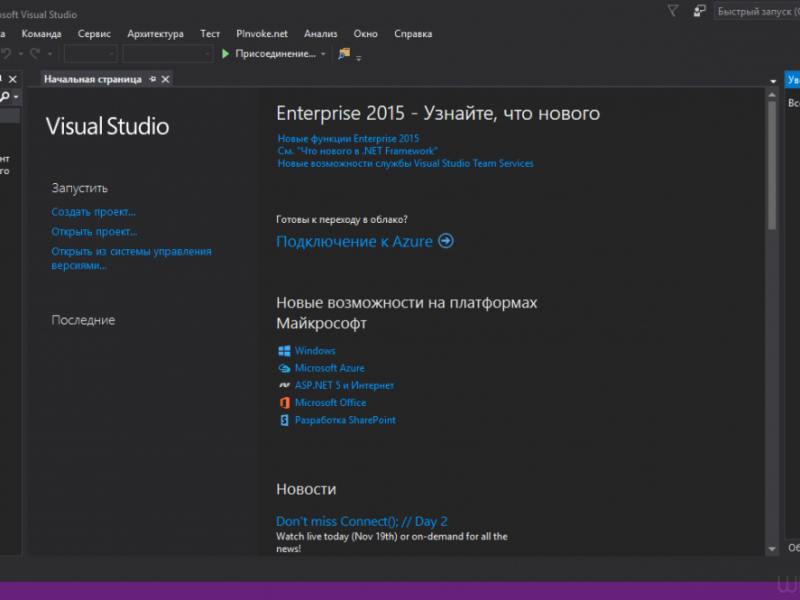This screenshot has height=600, width=800.
Task: Pin the Начальная страница tab
Action: pyautogui.click(x=153, y=79)
